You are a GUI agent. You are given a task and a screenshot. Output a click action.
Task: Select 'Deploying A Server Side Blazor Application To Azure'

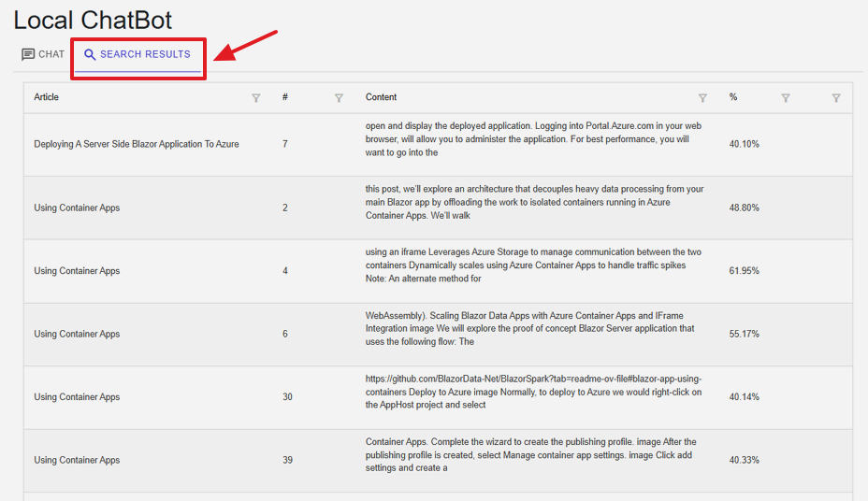tap(137, 144)
